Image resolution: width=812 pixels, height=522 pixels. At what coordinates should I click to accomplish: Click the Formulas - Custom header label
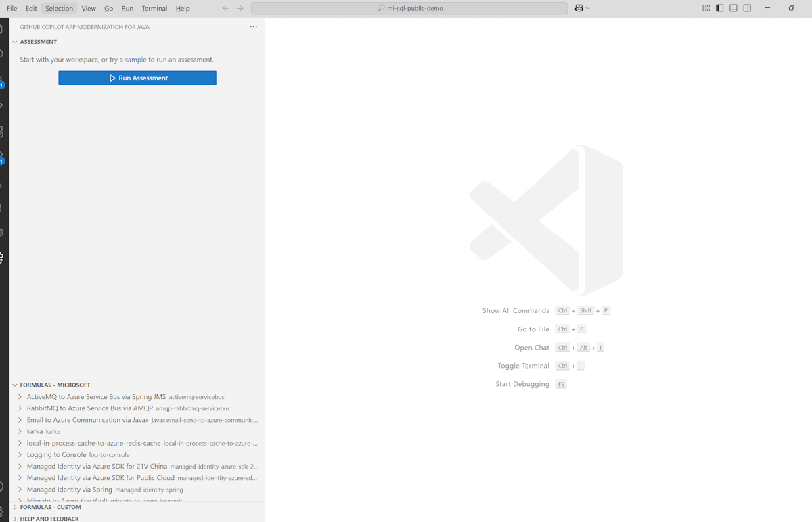(x=51, y=507)
